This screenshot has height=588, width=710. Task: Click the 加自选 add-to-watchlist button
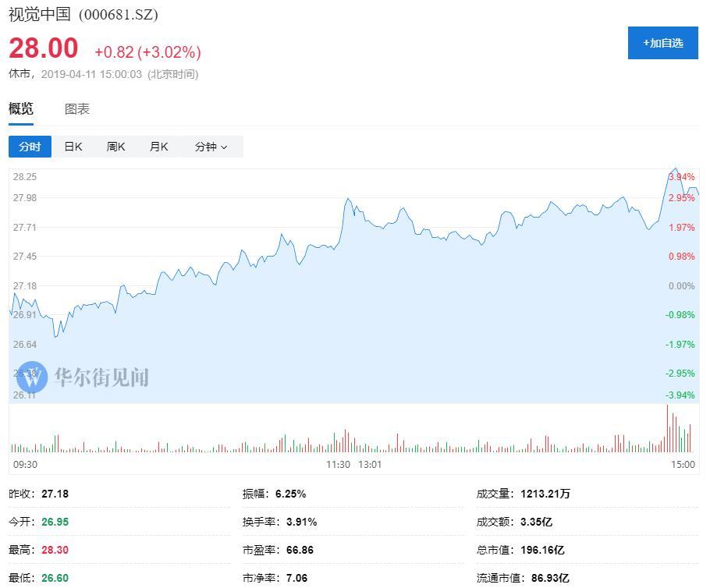[662, 43]
